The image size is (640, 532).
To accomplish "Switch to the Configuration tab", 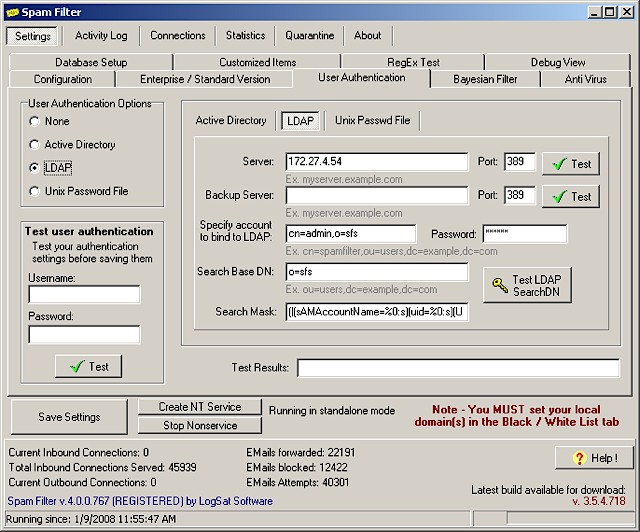I will tap(62, 79).
